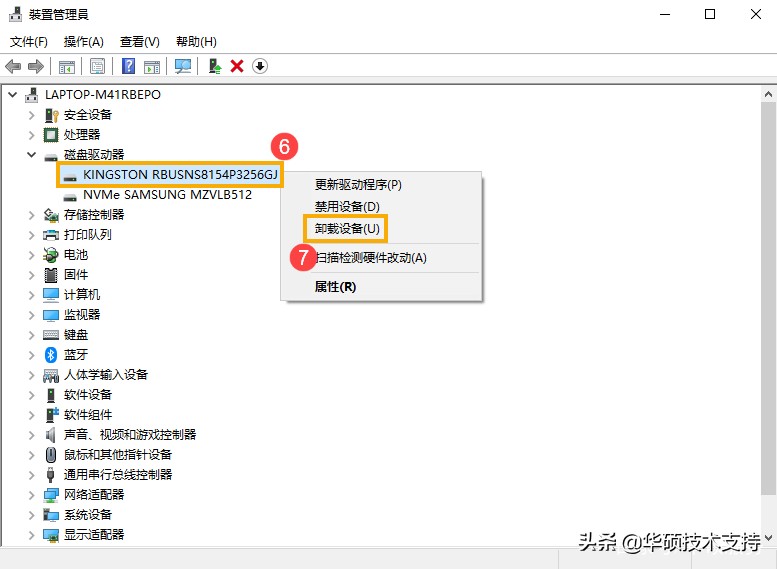Screen dimensions: 777x569
Task: Click red X Uninstall device toolbar icon
Action: coord(237,66)
